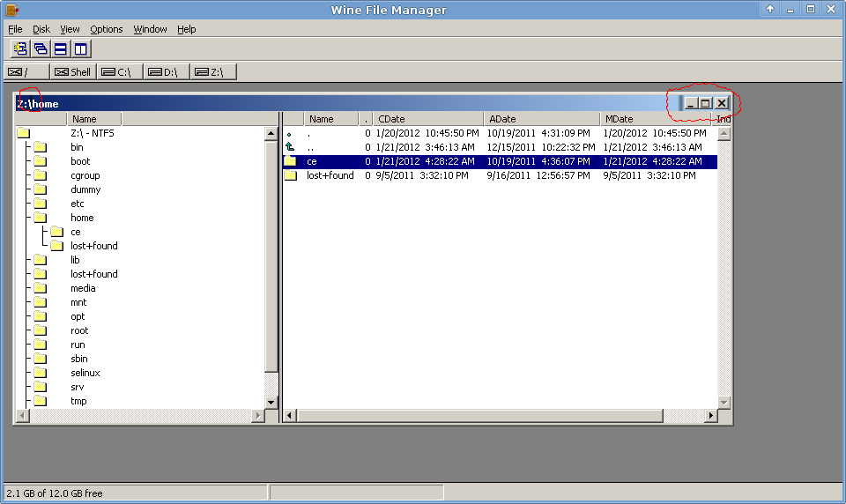The width and height of the screenshot is (846, 504).
Task: Click the Tile Horizontally toolbar icon
Action: (x=60, y=48)
